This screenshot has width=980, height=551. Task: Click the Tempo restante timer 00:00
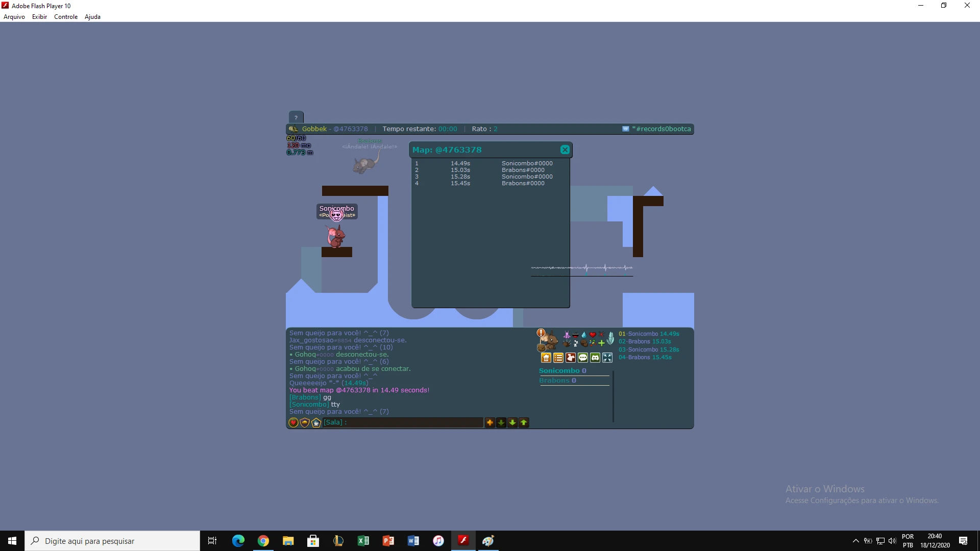448,129
